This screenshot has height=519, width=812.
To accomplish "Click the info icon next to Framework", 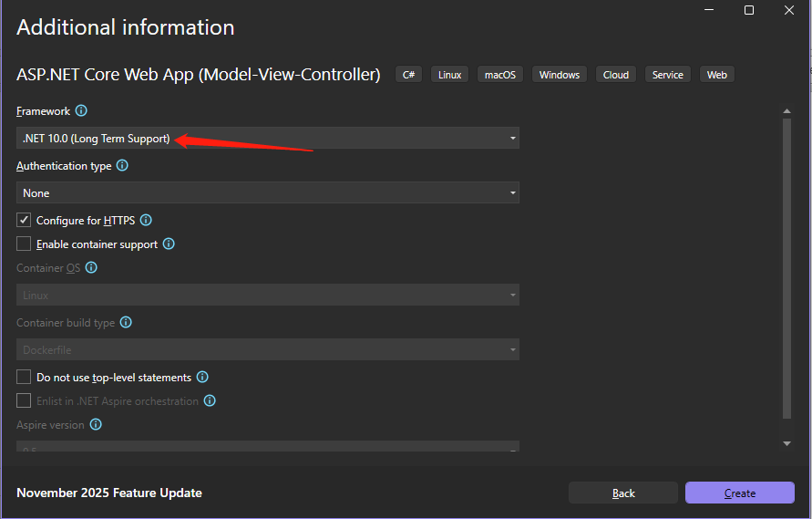I will [x=81, y=111].
